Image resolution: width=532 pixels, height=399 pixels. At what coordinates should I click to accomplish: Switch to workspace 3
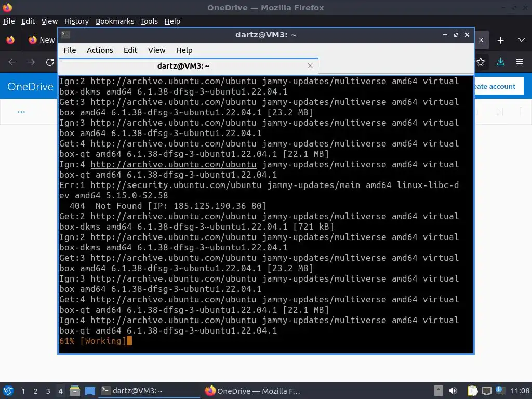[x=48, y=391]
